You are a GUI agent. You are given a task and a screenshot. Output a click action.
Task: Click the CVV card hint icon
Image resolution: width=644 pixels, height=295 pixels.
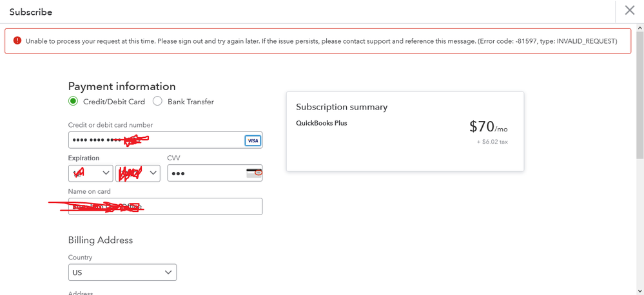click(254, 173)
